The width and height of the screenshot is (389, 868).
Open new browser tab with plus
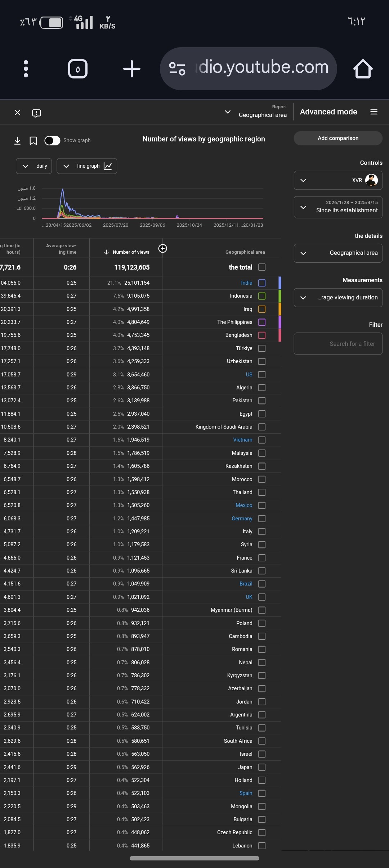132,69
